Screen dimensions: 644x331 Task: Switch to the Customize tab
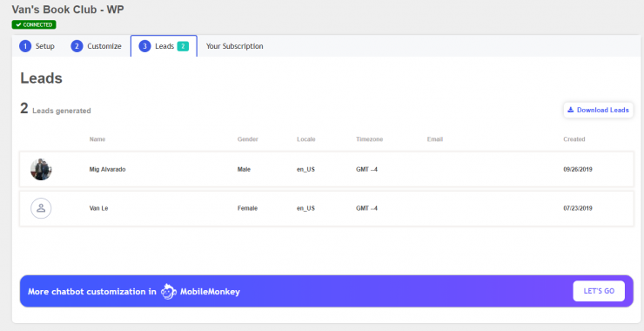96,46
